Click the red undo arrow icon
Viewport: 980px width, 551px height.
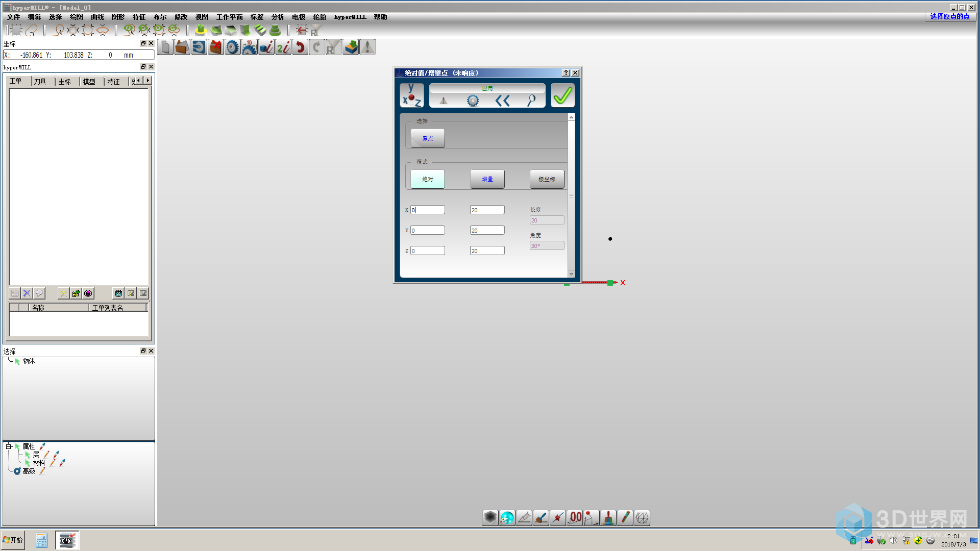click(x=300, y=47)
